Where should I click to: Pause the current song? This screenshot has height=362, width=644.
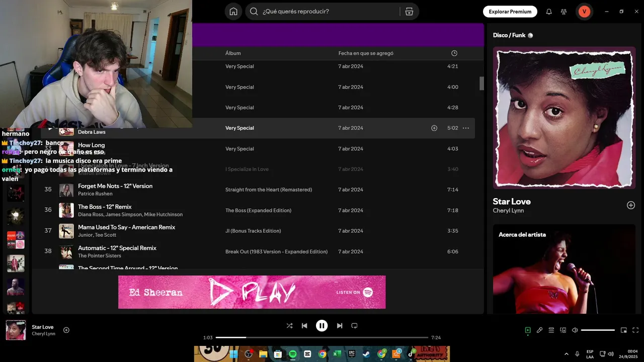coord(322,326)
